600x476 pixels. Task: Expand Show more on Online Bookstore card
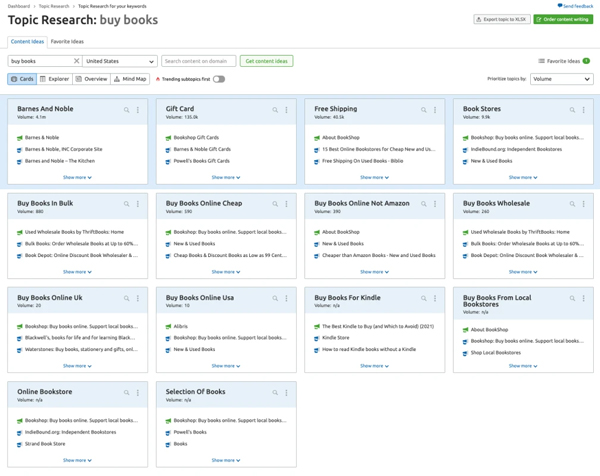pyautogui.click(x=77, y=460)
